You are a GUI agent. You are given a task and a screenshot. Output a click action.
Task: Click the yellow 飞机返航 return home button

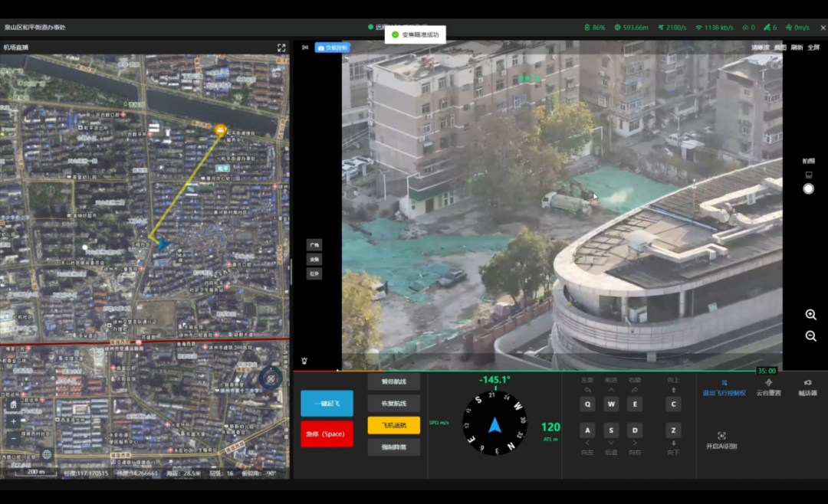pos(393,425)
